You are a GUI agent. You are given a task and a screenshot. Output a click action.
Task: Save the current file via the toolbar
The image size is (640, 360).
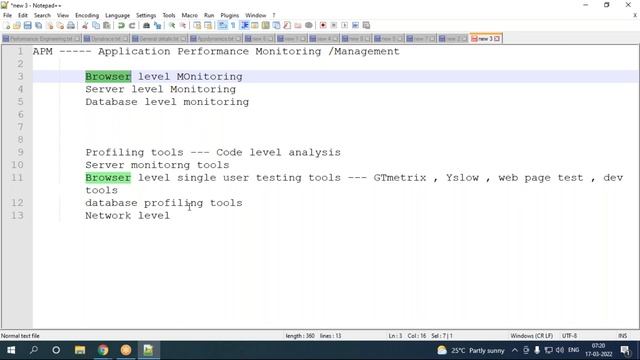[27, 25]
